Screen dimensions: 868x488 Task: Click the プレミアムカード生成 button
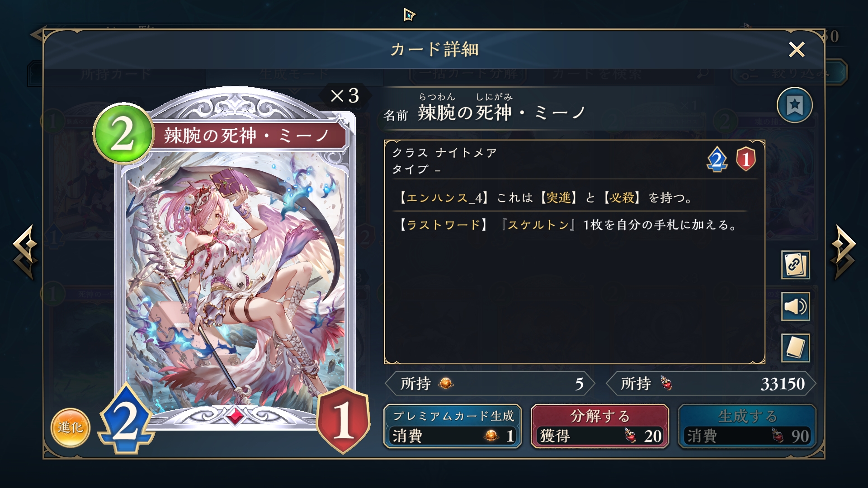pyautogui.click(x=453, y=427)
